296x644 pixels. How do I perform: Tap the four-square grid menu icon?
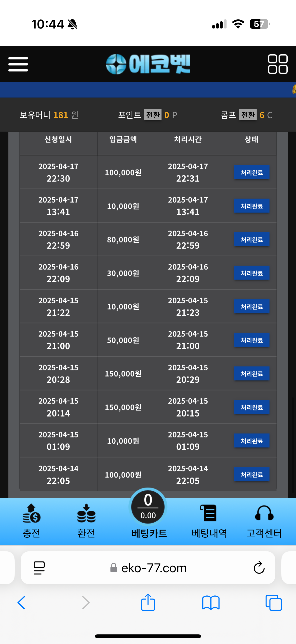(x=278, y=64)
